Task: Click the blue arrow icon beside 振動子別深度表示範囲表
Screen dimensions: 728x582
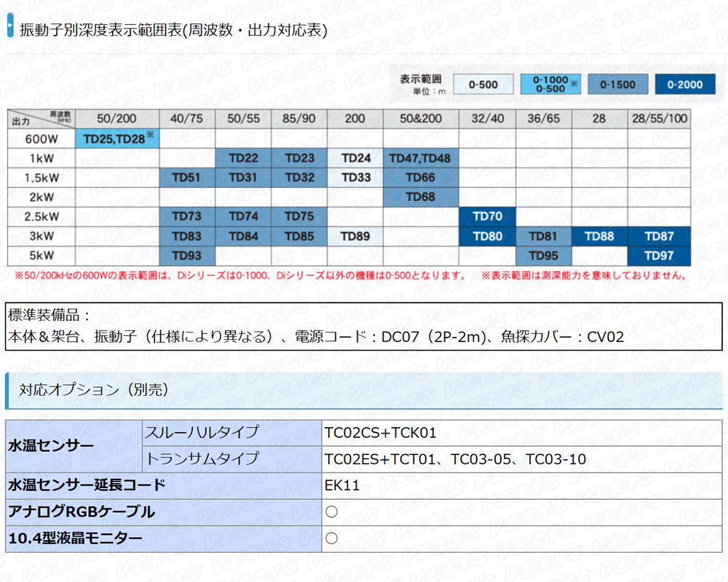Action: (10, 25)
